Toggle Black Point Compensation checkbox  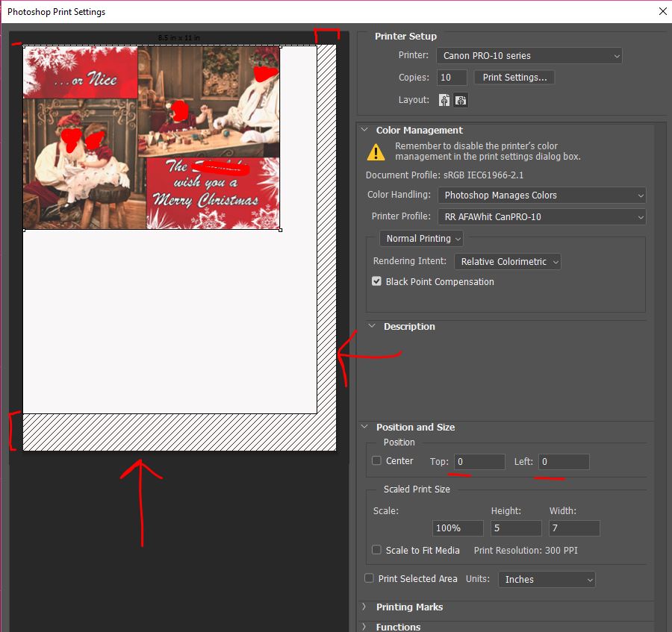tap(377, 282)
